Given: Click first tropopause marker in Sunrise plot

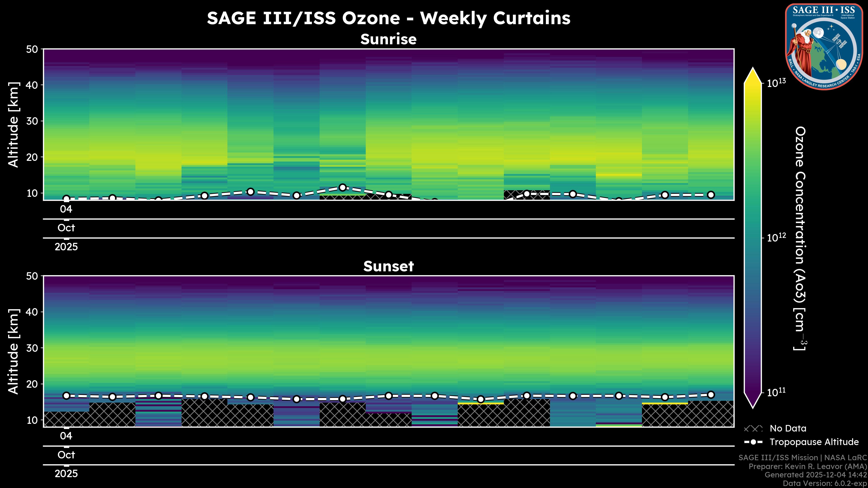Looking at the screenshot, I should pyautogui.click(x=66, y=199).
